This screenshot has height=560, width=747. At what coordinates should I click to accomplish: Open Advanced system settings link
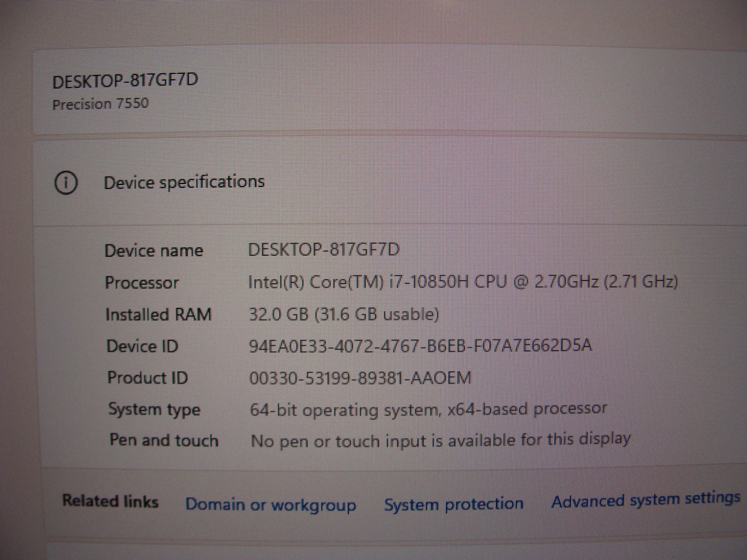coord(646,500)
